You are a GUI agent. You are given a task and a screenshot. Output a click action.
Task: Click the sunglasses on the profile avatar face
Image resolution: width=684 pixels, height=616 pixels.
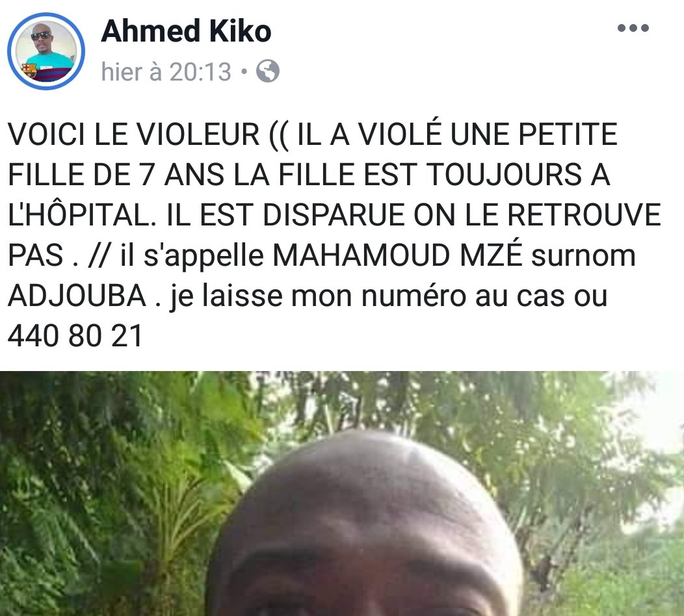41,35
